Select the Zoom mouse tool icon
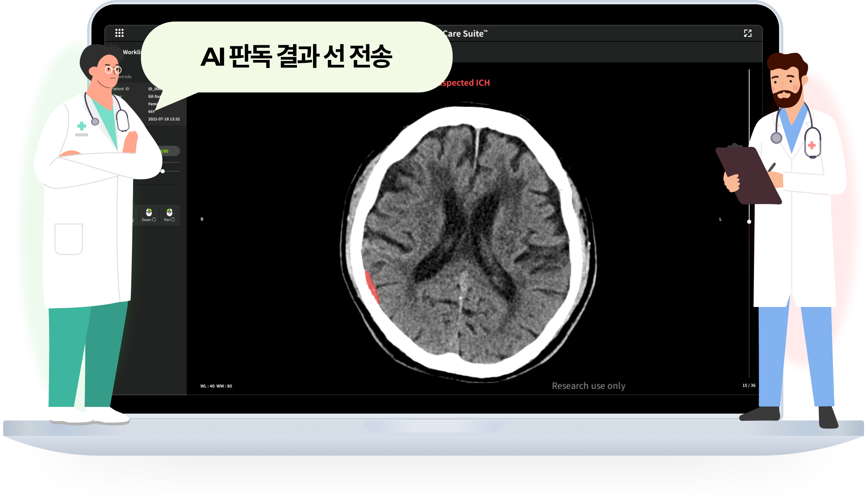The image size is (868, 503). [x=149, y=212]
